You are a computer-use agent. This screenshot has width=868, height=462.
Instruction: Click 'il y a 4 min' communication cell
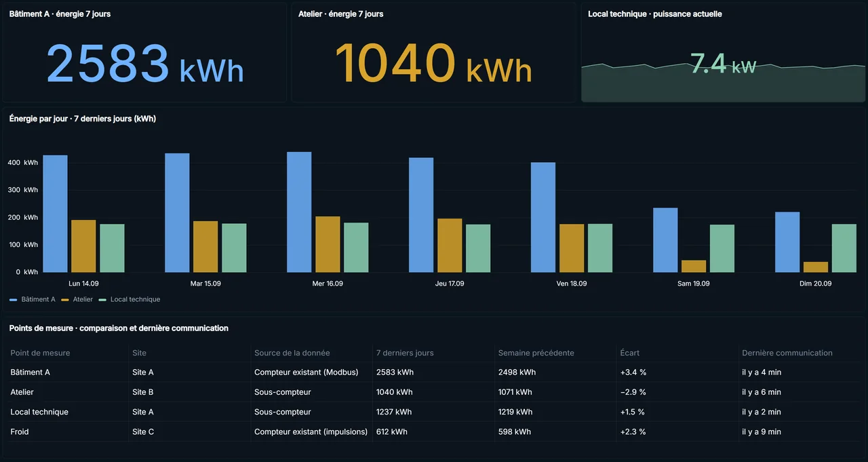tap(762, 372)
